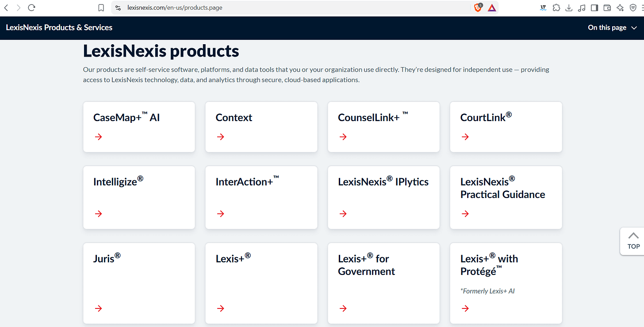Open the Lexis+ product card title

pos(233,258)
